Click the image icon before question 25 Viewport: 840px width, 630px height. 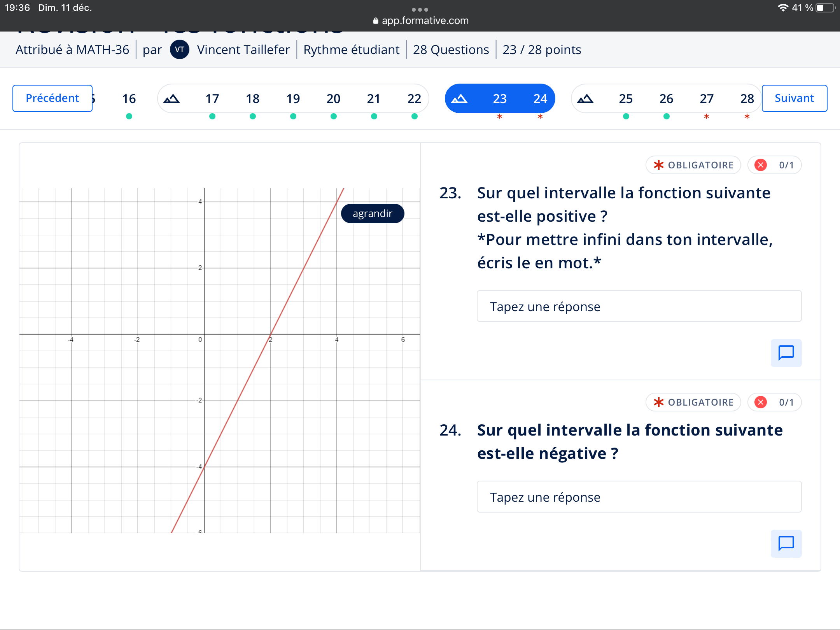coord(585,99)
